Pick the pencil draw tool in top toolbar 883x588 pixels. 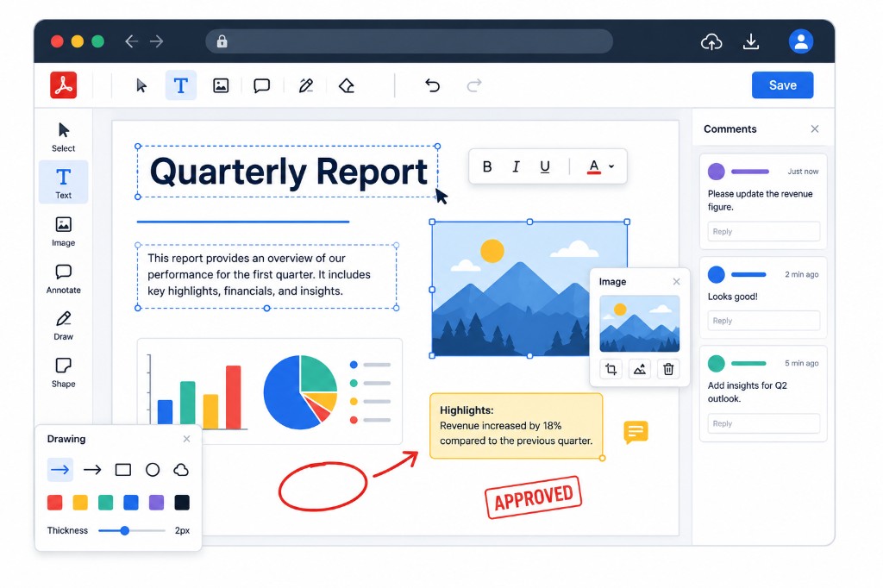pyautogui.click(x=306, y=85)
